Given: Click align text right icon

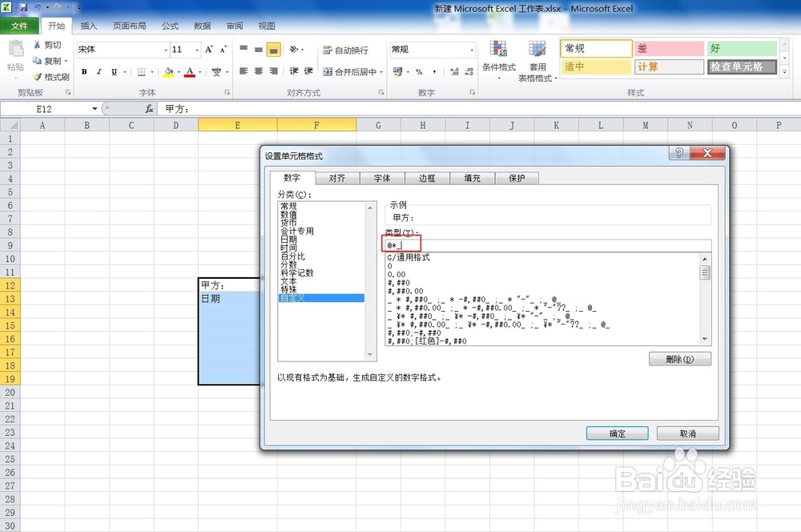Looking at the screenshot, I should pos(274,71).
